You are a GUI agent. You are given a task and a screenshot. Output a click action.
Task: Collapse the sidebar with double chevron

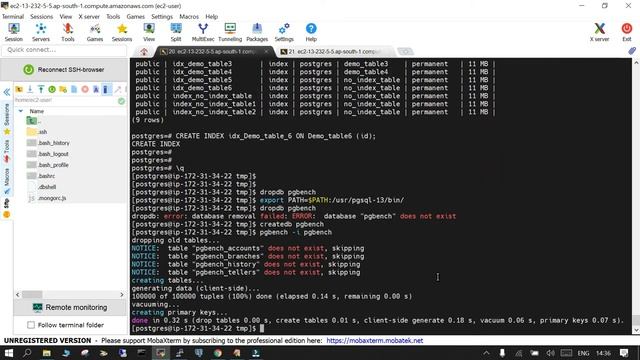pyautogui.click(x=7, y=92)
